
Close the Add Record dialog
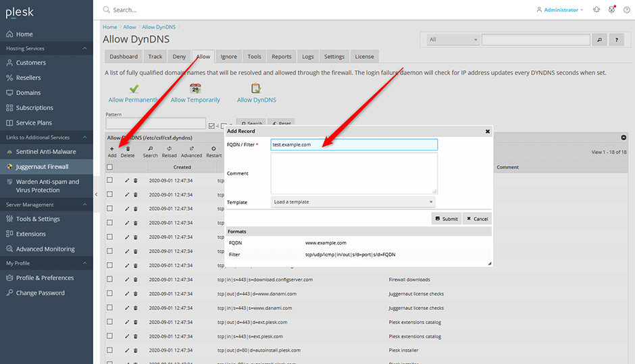[488, 131]
